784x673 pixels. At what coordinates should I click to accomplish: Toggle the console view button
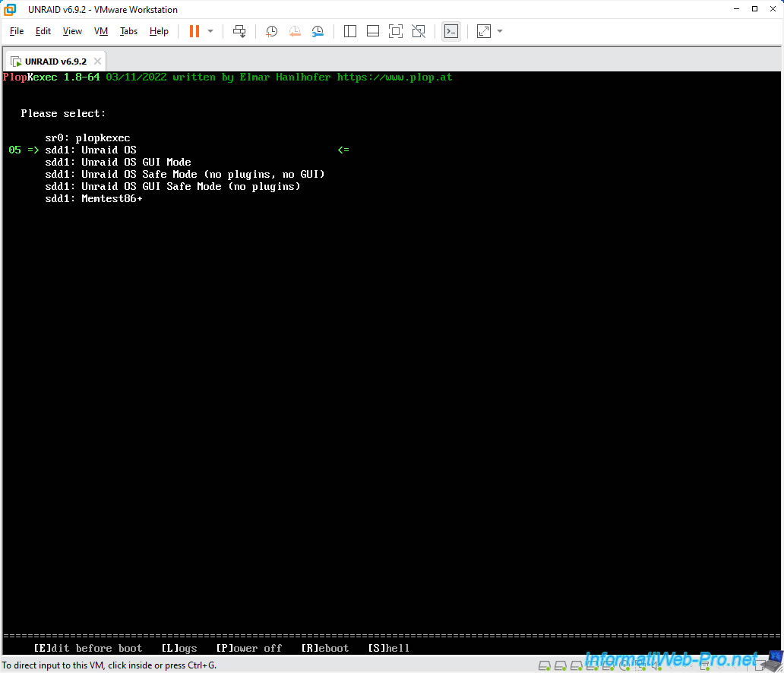tap(451, 31)
